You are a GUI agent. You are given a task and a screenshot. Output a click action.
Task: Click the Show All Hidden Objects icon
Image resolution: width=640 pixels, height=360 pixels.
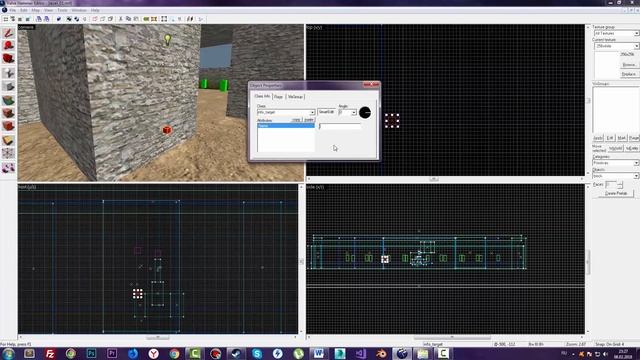tap(110, 19)
